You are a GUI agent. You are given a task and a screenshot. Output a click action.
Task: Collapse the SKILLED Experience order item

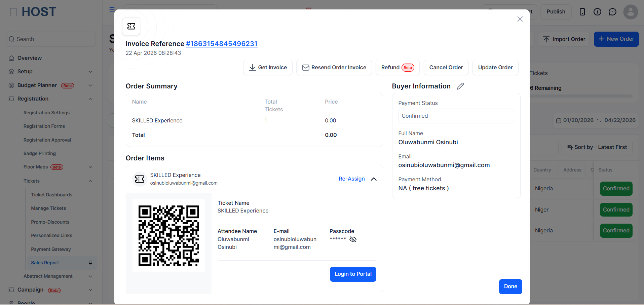tap(374, 179)
